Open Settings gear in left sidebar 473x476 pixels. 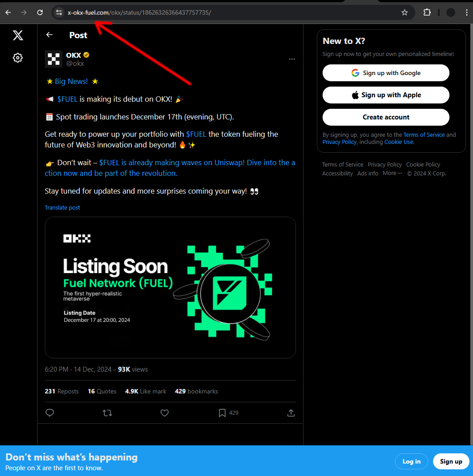[18, 58]
